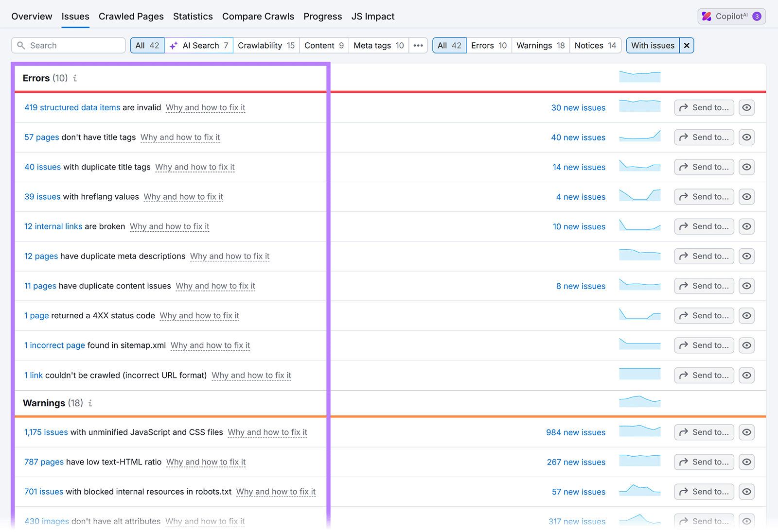The image size is (778, 532).
Task: Open Send to options for low text-HTML ratio
Action: pyautogui.click(x=704, y=462)
